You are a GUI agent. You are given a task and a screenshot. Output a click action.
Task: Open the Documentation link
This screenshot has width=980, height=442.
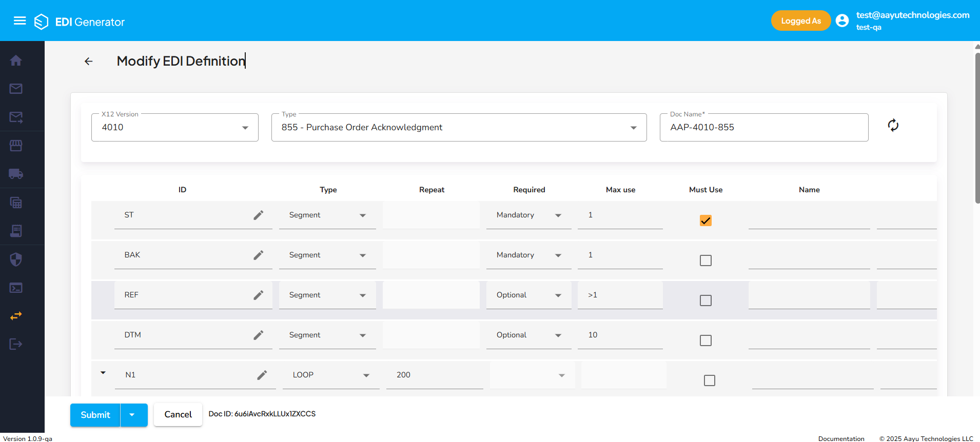841,438
